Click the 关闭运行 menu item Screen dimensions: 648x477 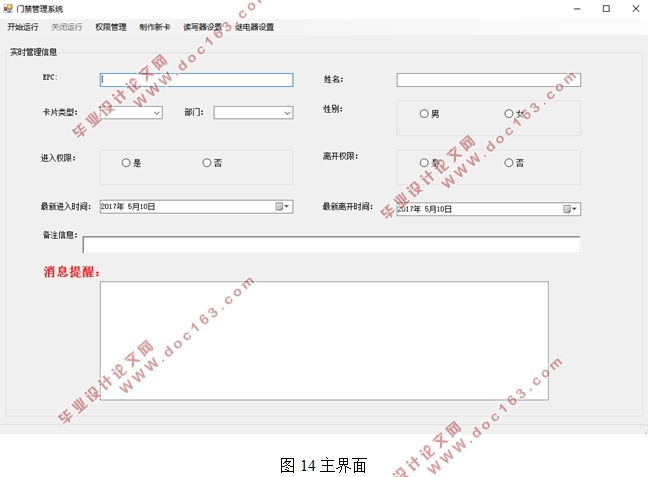[67, 27]
